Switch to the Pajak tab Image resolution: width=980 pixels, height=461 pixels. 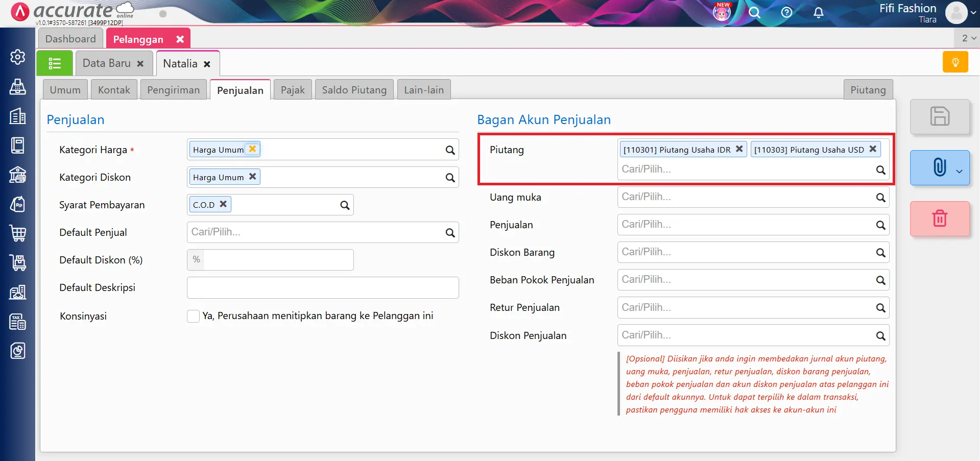click(292, 89)
